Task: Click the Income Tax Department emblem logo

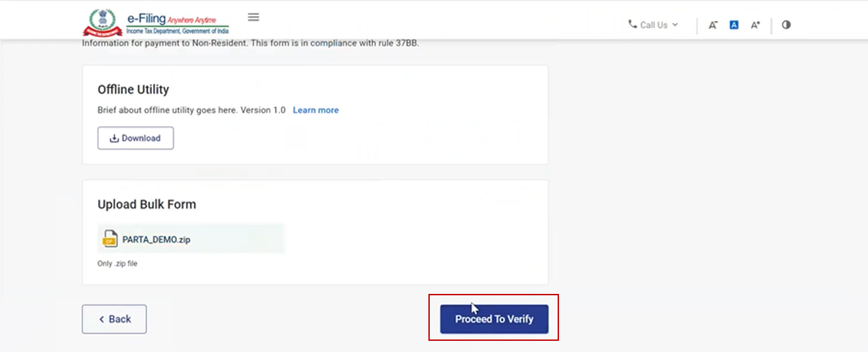Action: pyautogui.click(x=102, y=22)
